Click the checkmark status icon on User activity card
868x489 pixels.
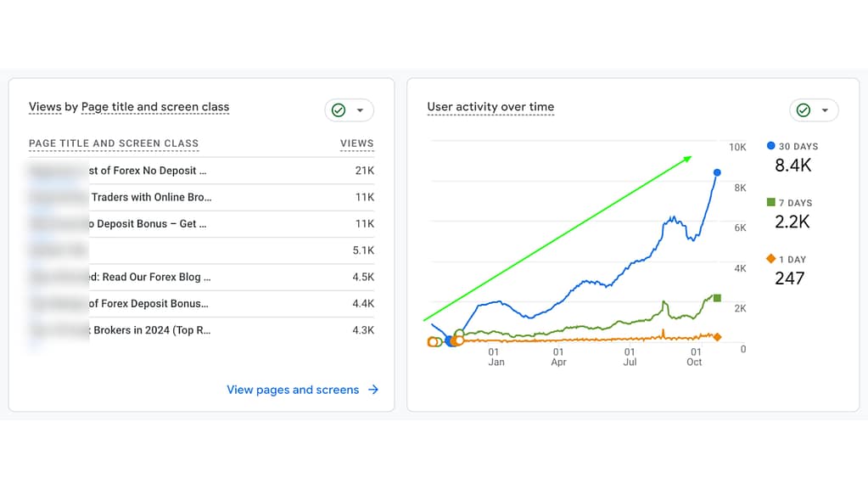tap(803, 110)
